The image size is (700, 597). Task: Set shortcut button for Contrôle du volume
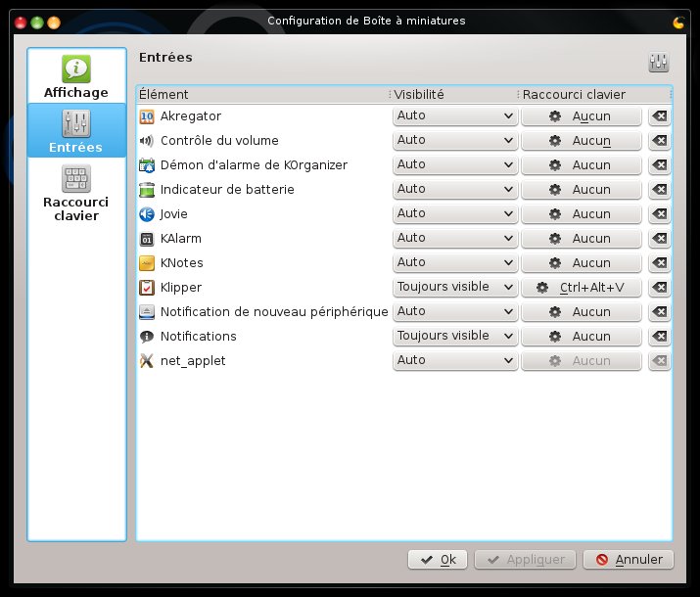582,141
